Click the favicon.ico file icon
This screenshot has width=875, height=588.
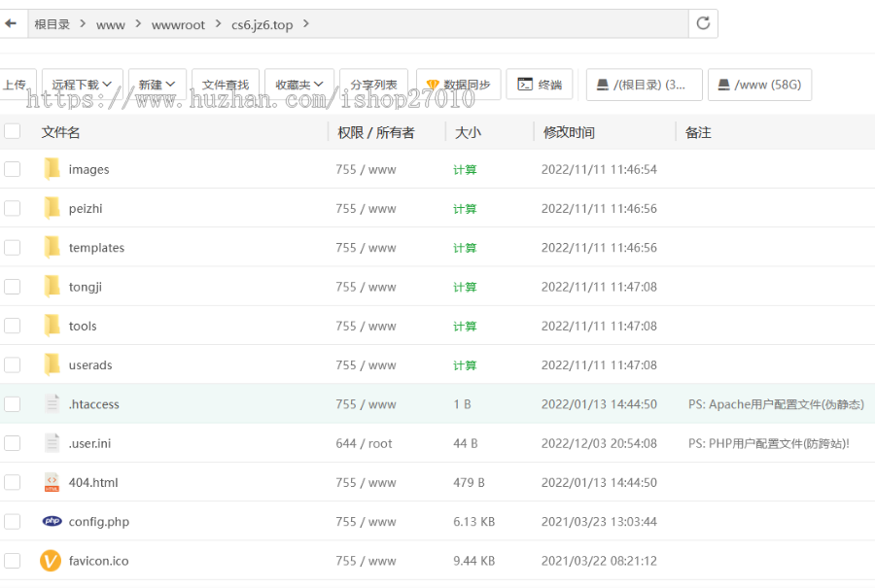[x=51, y=561]
